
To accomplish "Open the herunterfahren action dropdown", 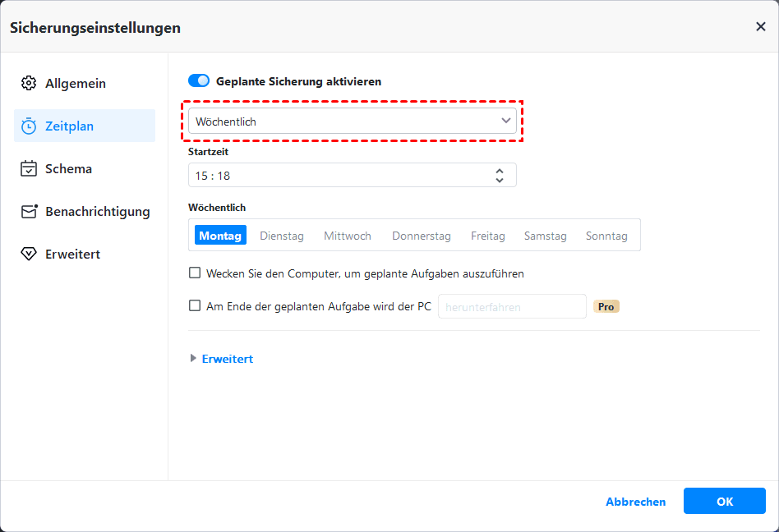I will [511, 307].
